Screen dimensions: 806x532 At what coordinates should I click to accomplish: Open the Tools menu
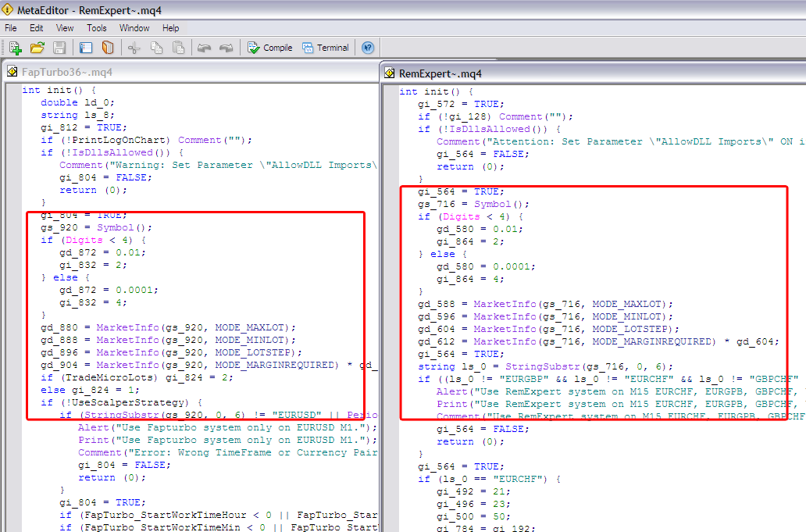(97, 28)
